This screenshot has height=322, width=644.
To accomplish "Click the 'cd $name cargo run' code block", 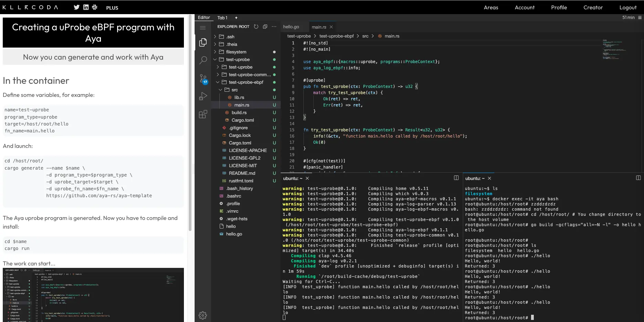I will tap(93, 245).
